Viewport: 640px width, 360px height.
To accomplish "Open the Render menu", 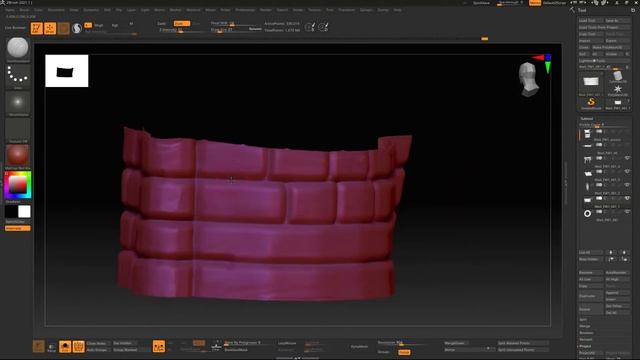I will 266,10.
